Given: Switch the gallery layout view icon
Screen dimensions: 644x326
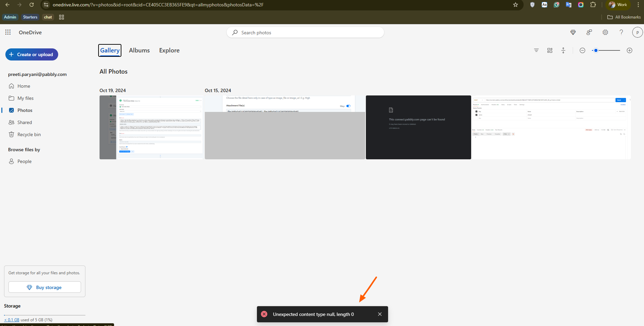Looking at the screenshot, I should tap(550, 50).
